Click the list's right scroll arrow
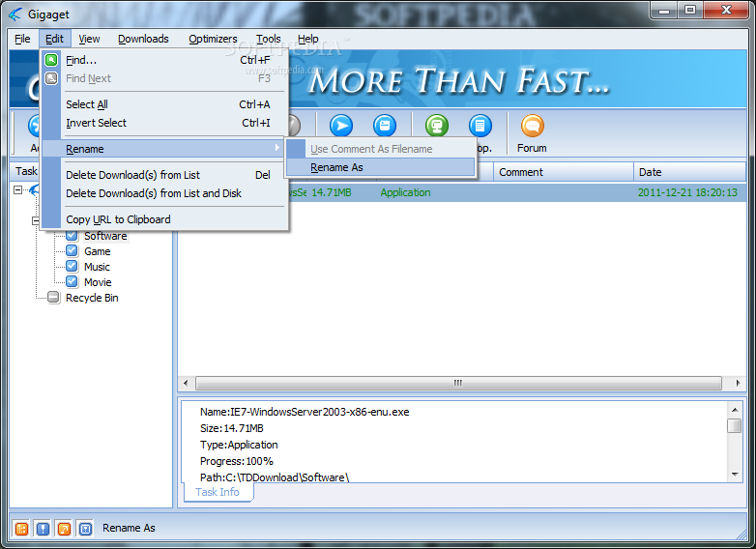This screenshot has height=549, width=756. point(738,383)
